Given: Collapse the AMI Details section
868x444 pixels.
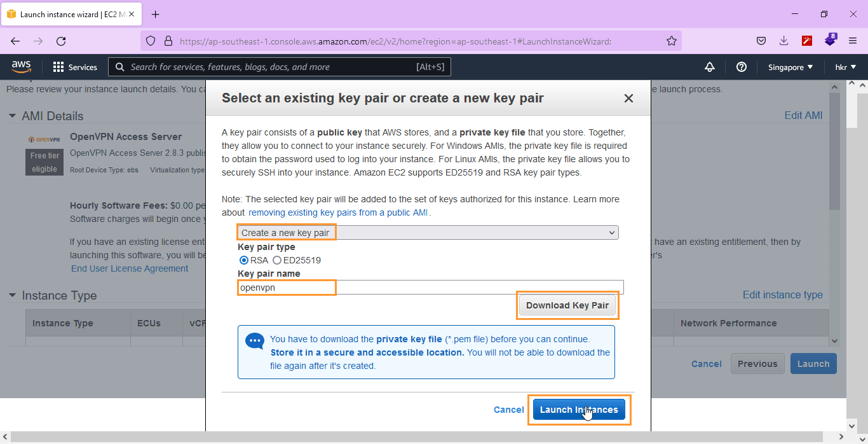Looking at the screenshot, I should pyautogui.click(x=12, y=116).
